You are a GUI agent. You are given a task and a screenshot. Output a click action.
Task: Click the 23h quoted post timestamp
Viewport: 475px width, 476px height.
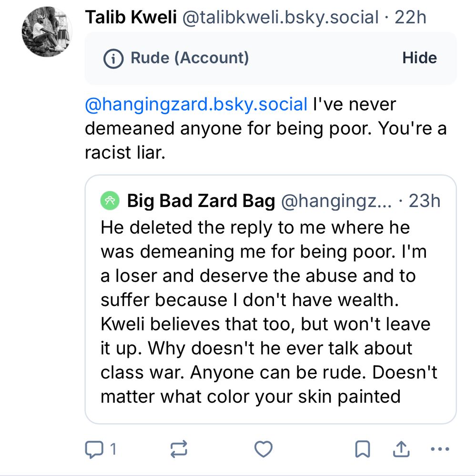click(x=424, y=201)
